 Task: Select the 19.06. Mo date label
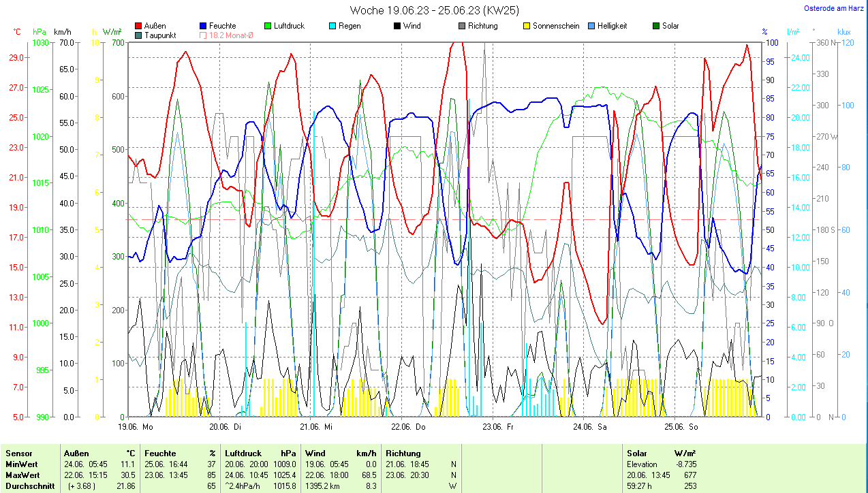[135, 427]
